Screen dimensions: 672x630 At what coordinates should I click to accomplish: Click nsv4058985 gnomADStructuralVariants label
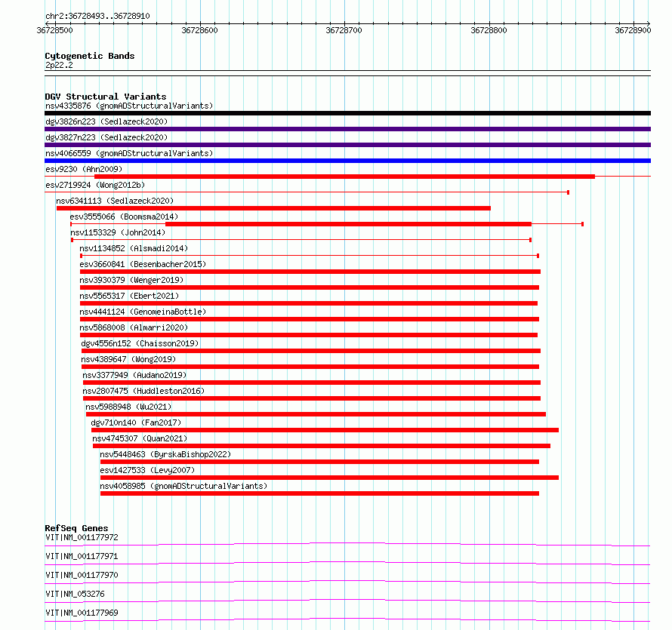click(x=183, y=486)
